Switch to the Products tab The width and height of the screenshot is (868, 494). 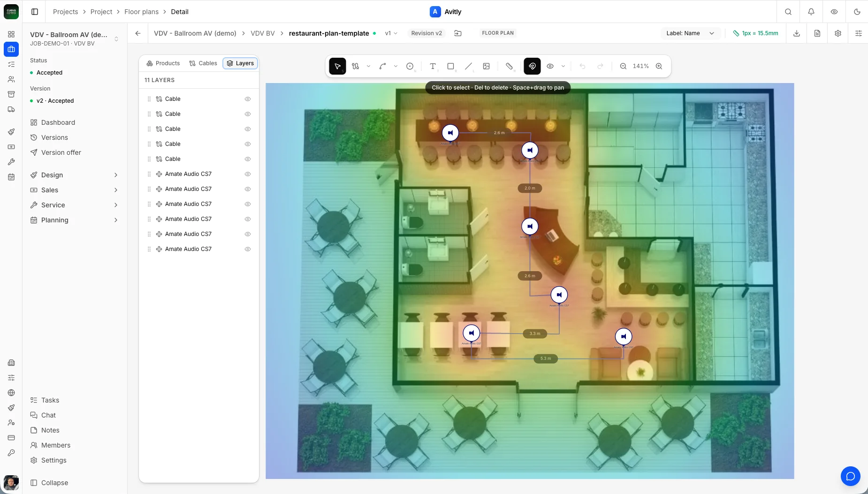[x=163, y=63]
